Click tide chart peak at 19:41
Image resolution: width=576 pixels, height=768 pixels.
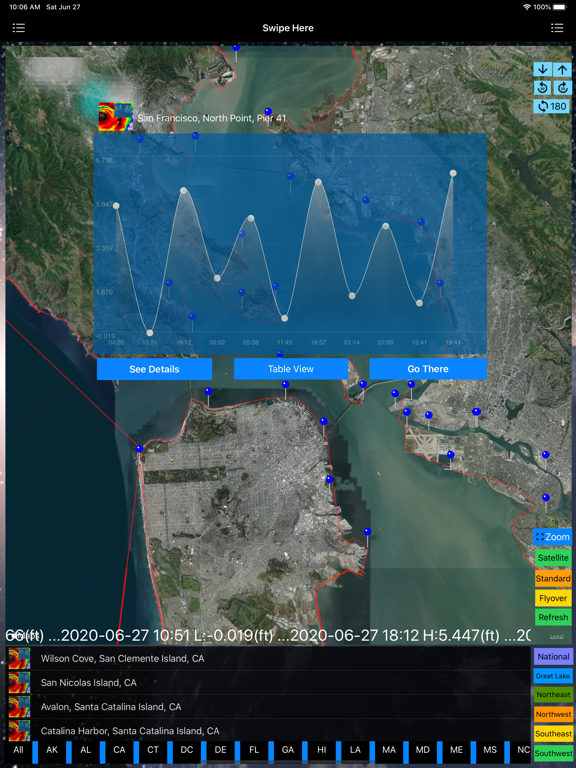point(453,173)
